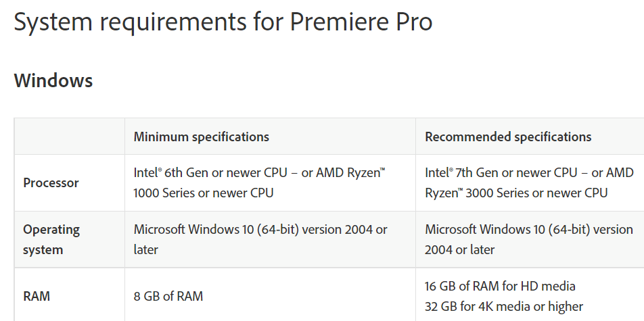The width and height of the screenshot is (644, 321).
Task: Click the 'System requirements for Premiere Pro' heading
Action: 223,22
